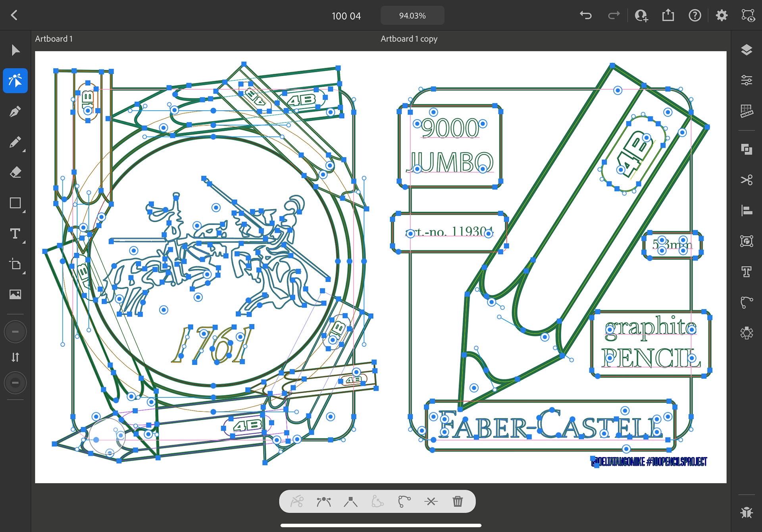Open the Layers panel

(x=747, y=50)
